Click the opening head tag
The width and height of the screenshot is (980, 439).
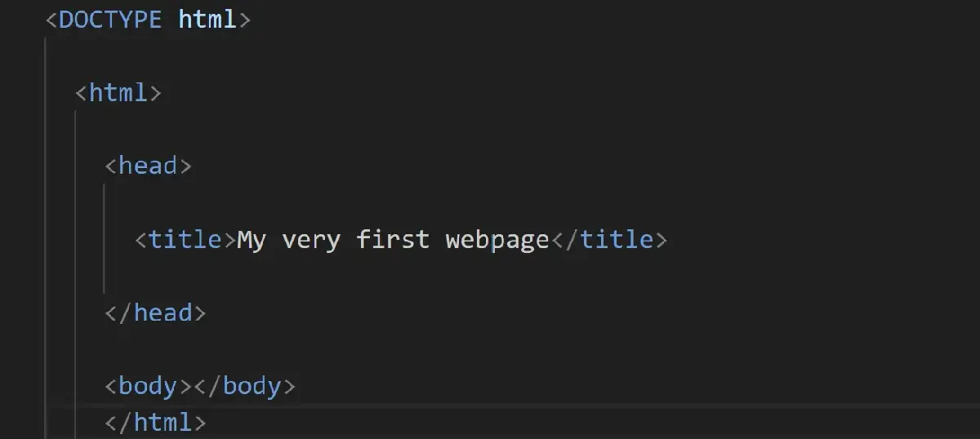148,166
